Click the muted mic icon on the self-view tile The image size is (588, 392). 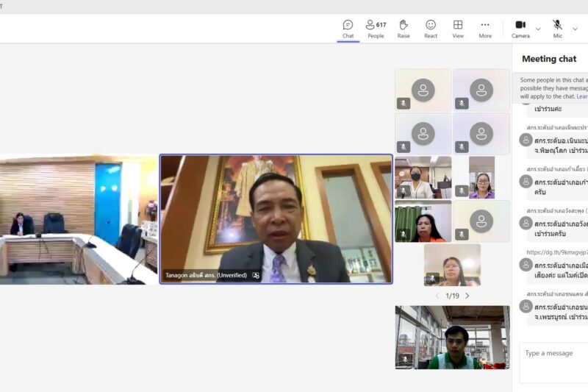click(405, 360)
